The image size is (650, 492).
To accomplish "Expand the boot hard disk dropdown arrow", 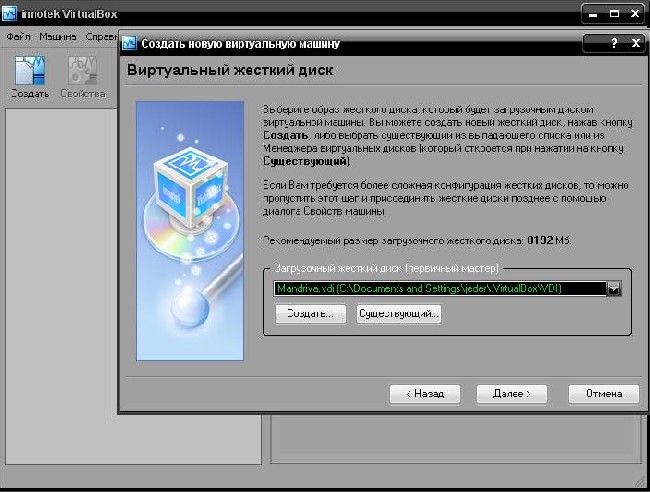I will pos(614,288).
